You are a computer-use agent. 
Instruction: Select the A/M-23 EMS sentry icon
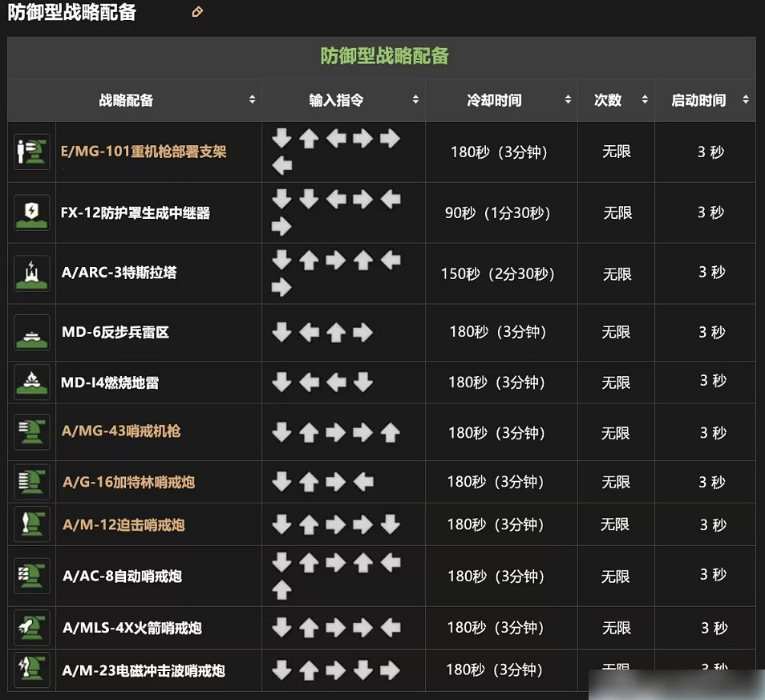coord(30,670)
